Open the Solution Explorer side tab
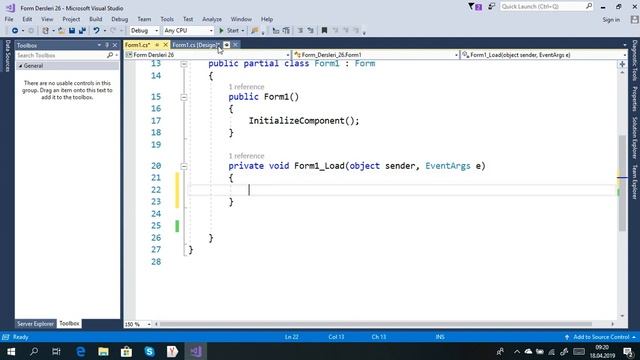The width and height of the screenshot is (640, 360). (x=635, y=138)
